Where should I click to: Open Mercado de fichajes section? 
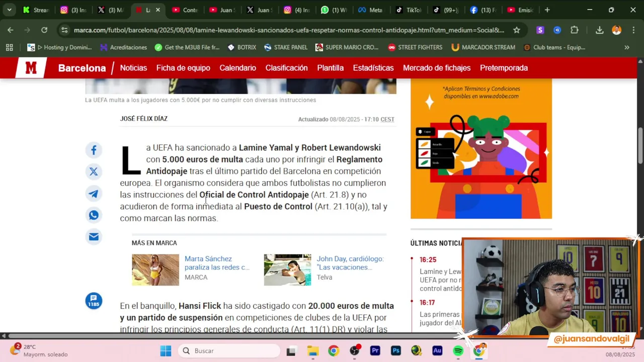pyautogui.click(x=437, y=68)
